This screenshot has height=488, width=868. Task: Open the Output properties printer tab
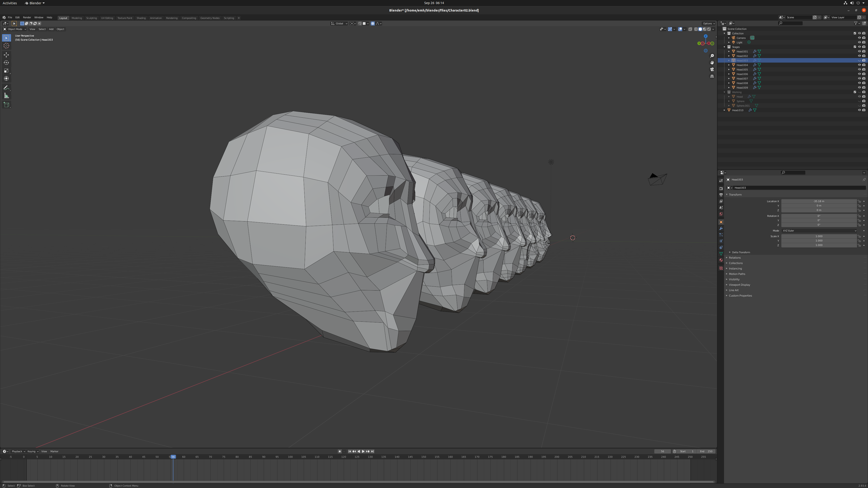pos(721,195)
